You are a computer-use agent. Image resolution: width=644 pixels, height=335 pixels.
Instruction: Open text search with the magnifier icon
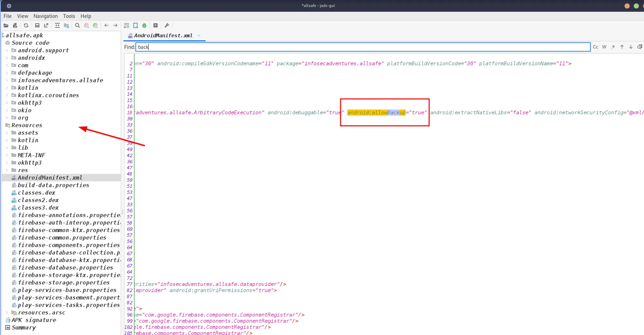pyautogui.click(x=77, y=25)
